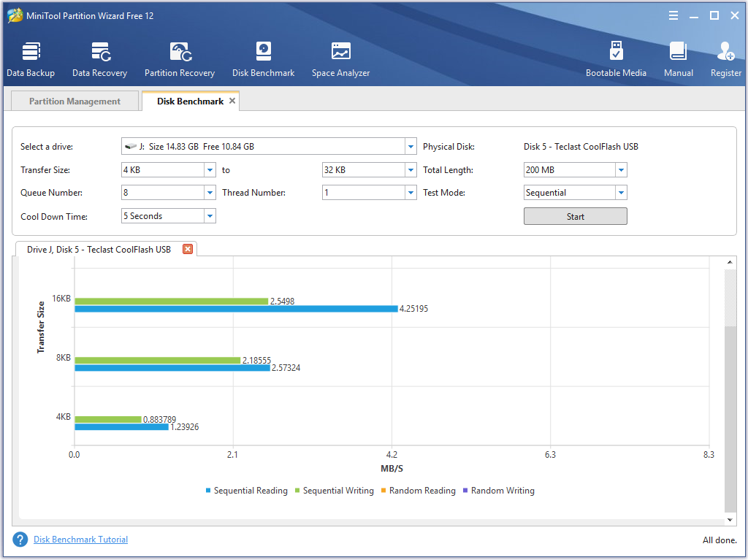Open the Manual

coord(678,59)
